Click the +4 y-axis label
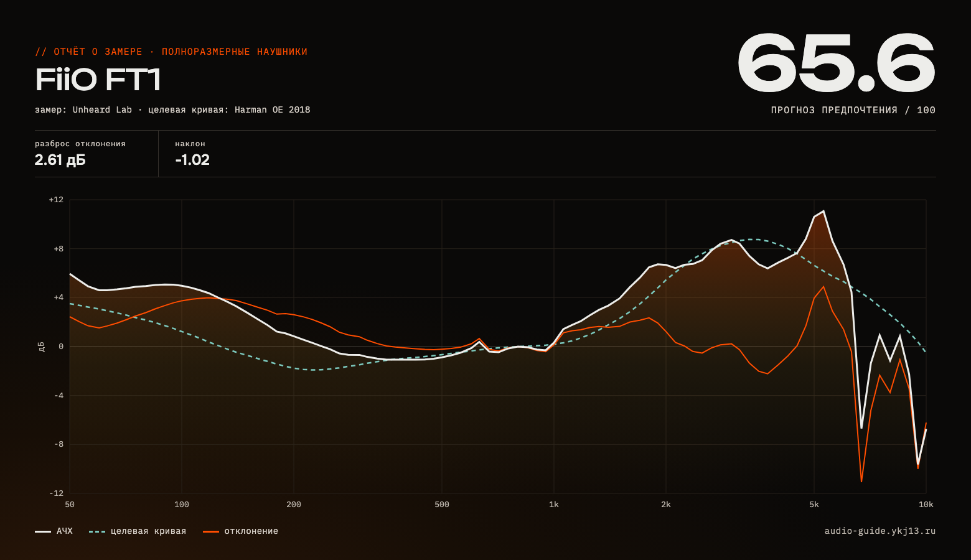971x560 pixels. (x=59, y=297)
